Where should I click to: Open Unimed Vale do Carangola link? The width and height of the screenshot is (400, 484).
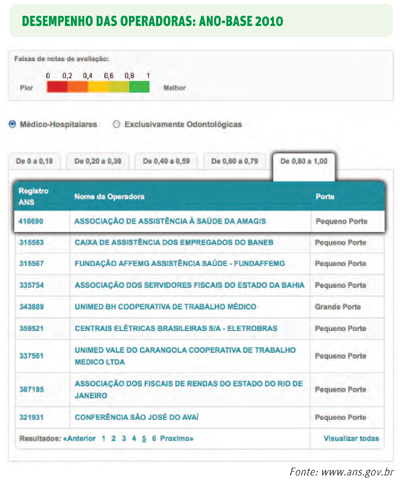(185, 356)
